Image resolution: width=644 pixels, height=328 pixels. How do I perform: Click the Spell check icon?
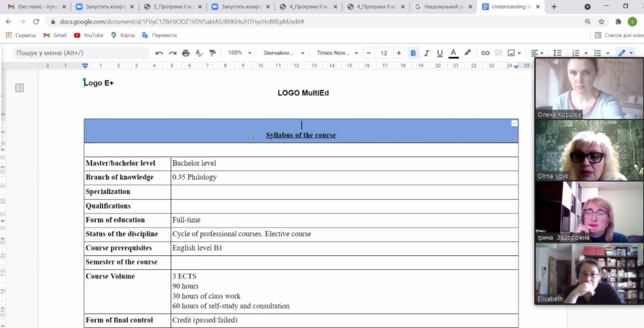tap(199, 53)
